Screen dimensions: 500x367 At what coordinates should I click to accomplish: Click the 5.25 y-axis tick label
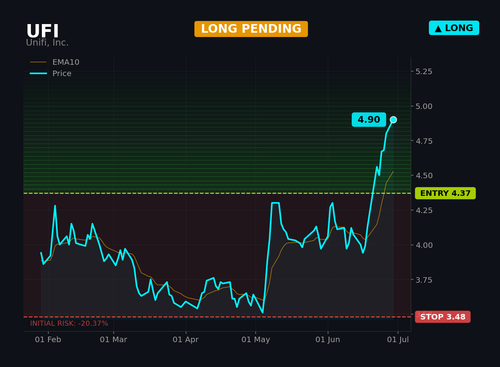click(x=424, y=71)
